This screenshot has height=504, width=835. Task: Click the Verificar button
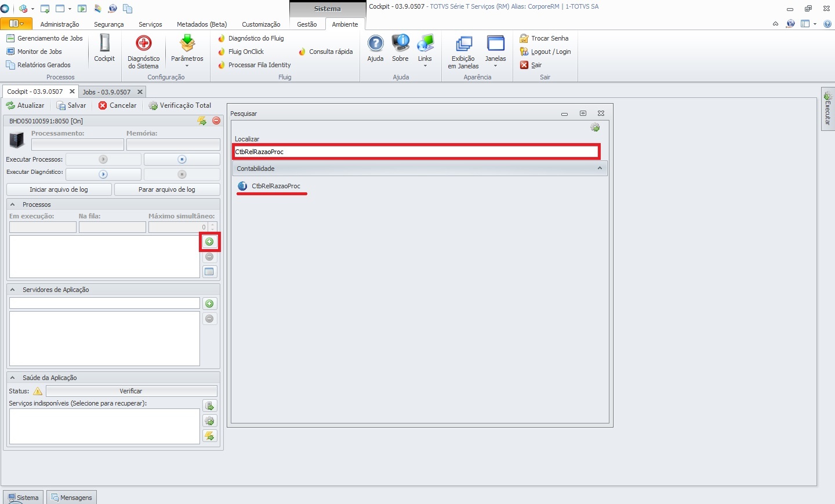[131, 391]
